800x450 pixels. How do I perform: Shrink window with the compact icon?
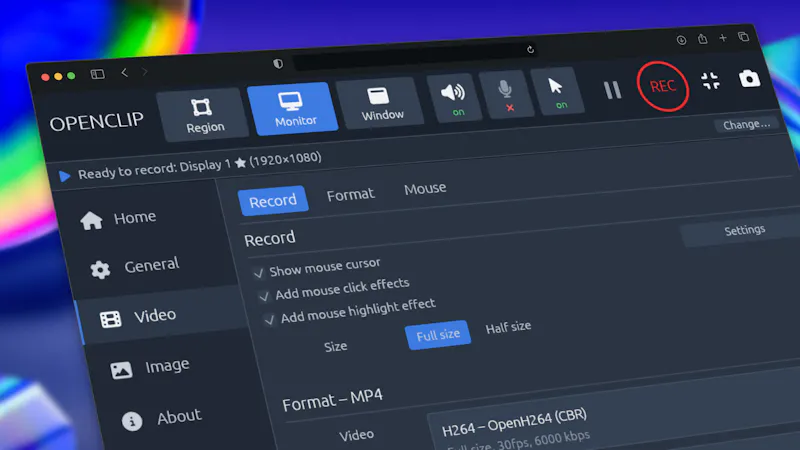coord(710,81)
